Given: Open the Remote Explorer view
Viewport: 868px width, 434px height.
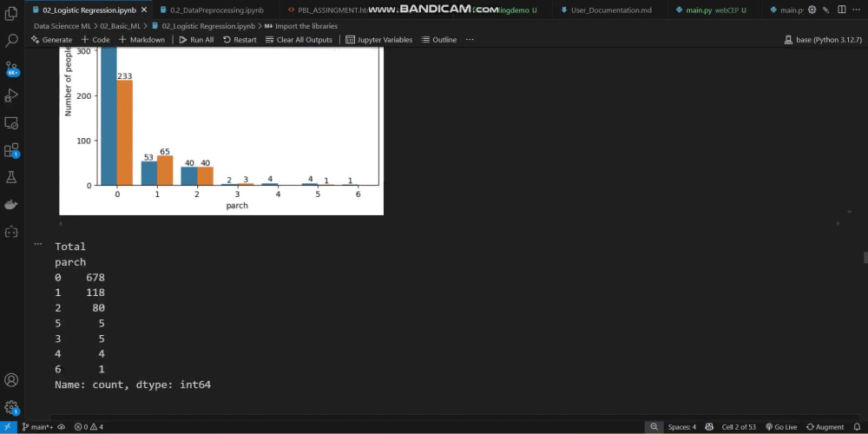Looking at the screenshot, I should pyautogui.click(x=11, y=123).
